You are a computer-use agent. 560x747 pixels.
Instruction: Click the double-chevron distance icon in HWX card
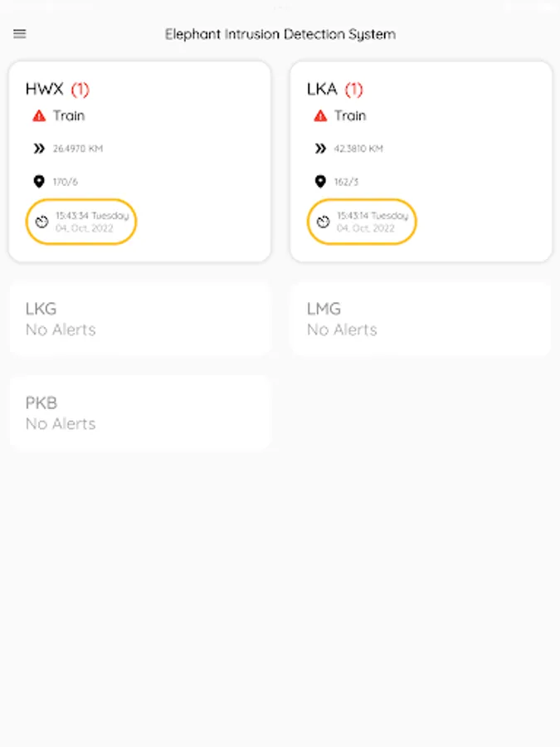pos(39,149)
